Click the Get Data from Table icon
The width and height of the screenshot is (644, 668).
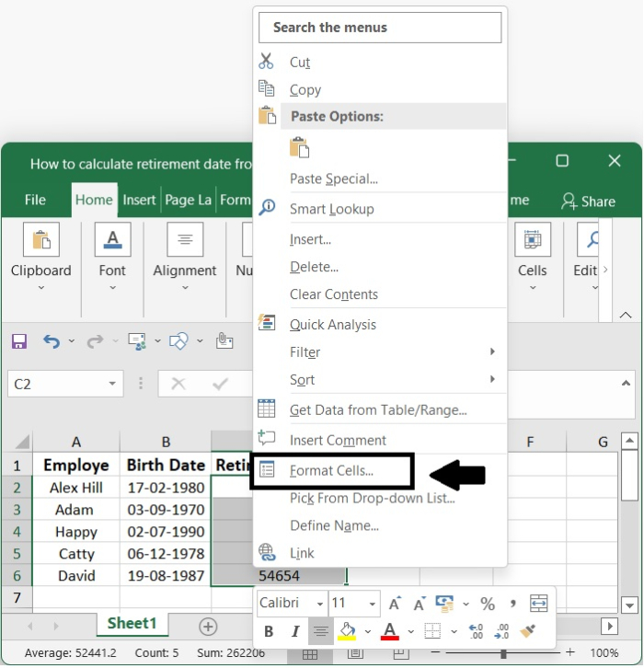(267, 409)
